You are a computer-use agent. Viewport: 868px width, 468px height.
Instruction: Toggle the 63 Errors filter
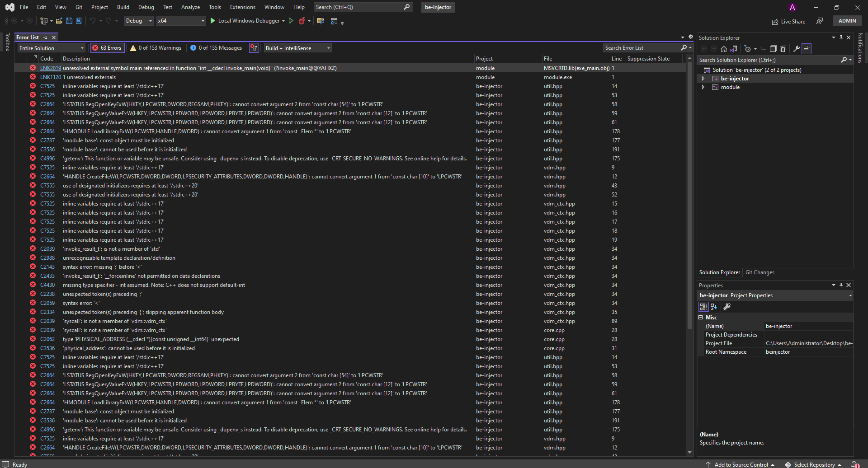[x=107, y=48]
